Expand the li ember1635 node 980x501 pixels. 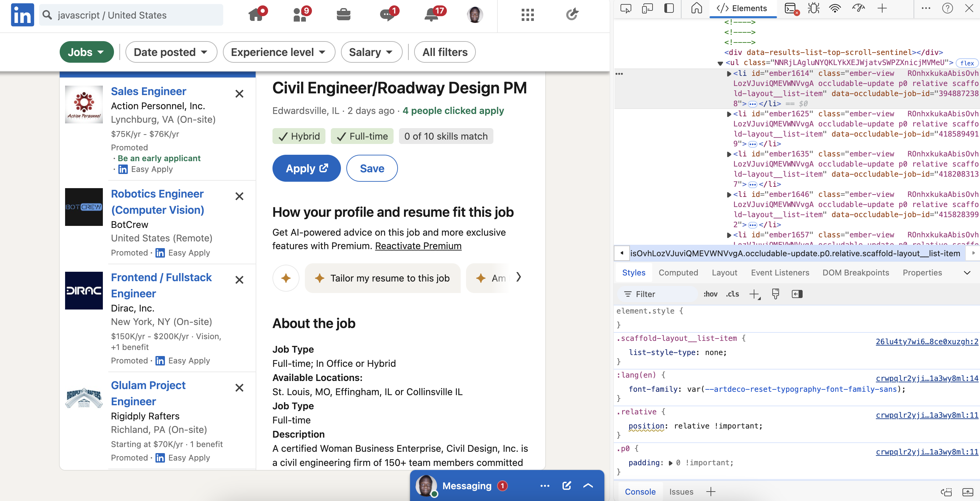tap(729, 154)
